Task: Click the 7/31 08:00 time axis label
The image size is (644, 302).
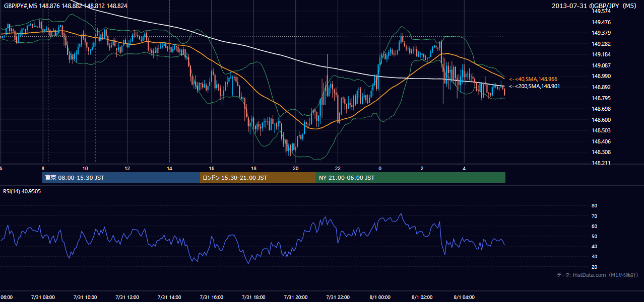Action: pos(43,297)
